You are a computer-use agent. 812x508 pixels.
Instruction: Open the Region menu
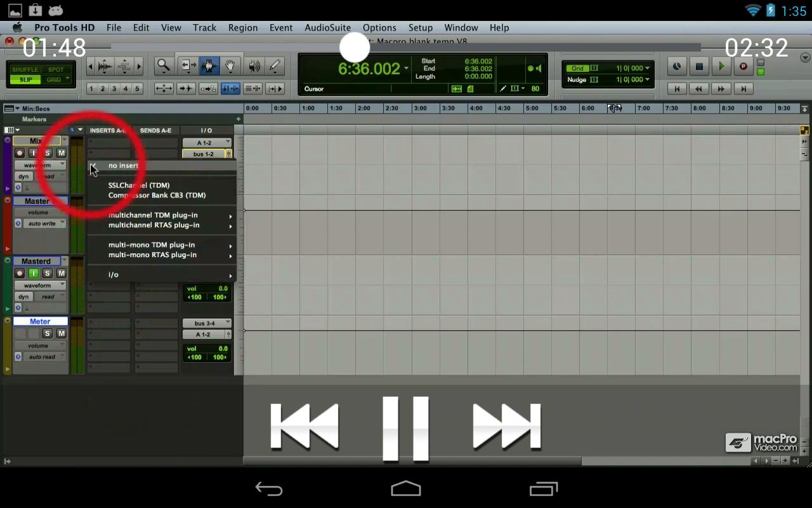[243, 28]
